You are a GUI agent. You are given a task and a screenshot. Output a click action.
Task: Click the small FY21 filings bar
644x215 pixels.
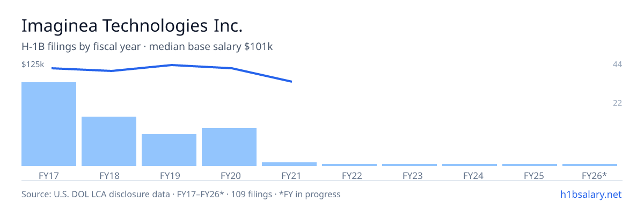pos(289,164)
